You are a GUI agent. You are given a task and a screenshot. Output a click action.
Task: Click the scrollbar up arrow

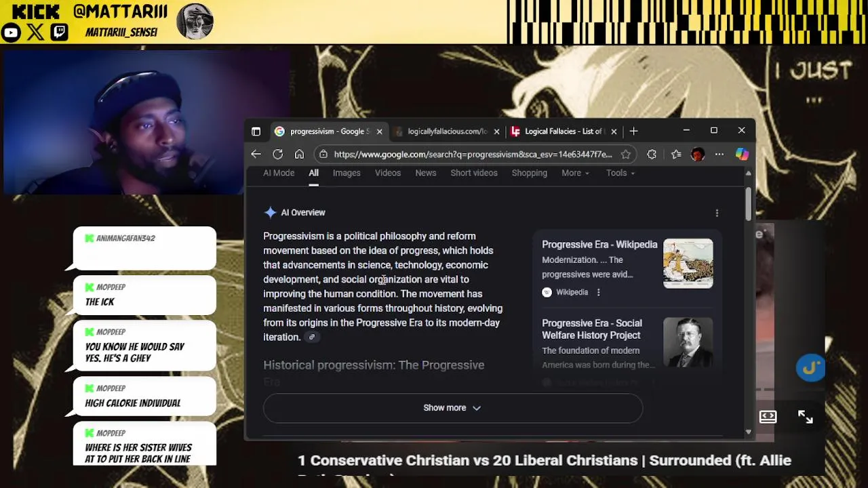(x=748, y=174)
